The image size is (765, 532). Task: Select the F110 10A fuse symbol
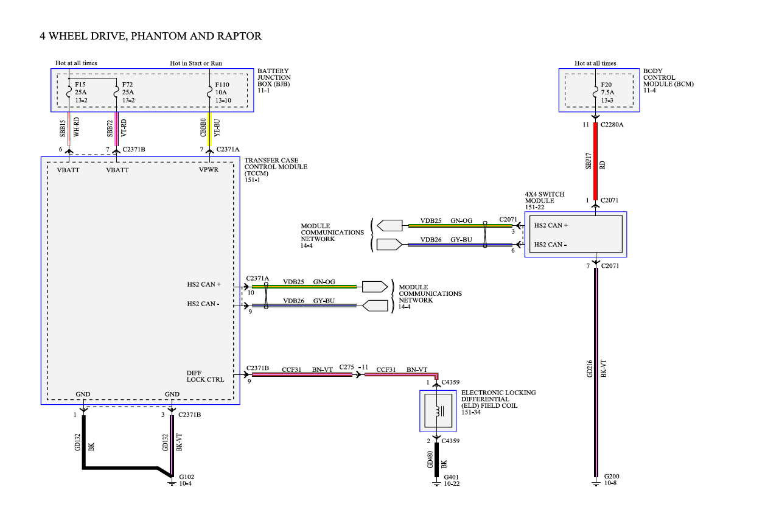click(x=209, y=92)
